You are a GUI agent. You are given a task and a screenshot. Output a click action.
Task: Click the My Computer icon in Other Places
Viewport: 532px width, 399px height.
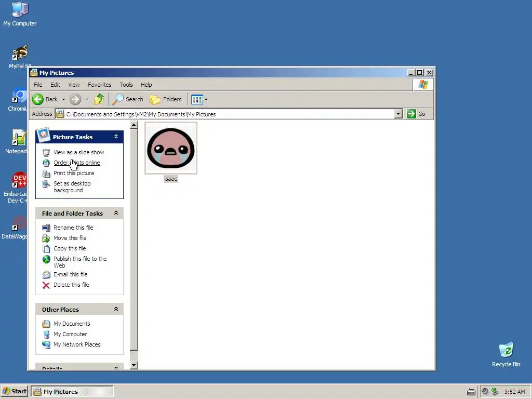[46, 335]
